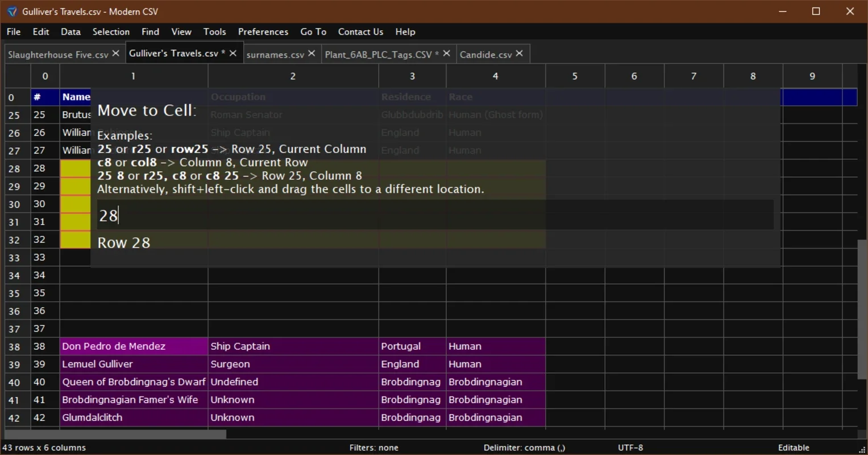Click the yellow highlighted cell in row 28
This screenshot has height=455, width=868.
[x=75, y=168]
